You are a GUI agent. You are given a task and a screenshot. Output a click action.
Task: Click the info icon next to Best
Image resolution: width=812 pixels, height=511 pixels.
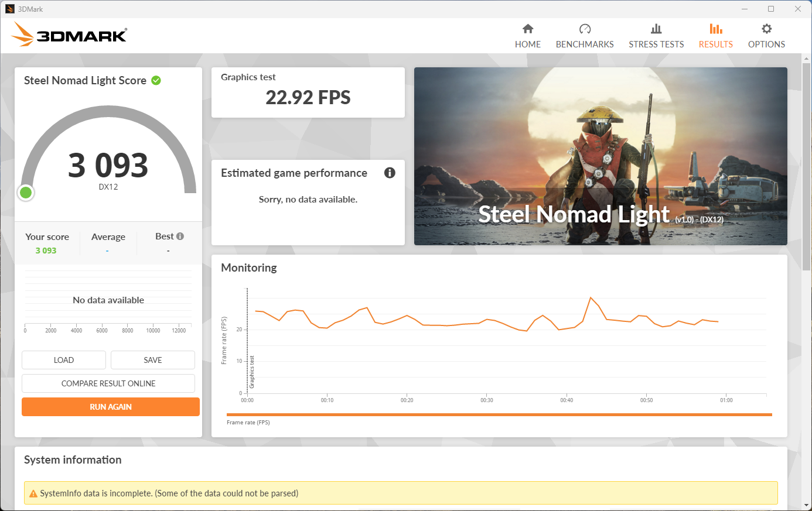point(180,236)
